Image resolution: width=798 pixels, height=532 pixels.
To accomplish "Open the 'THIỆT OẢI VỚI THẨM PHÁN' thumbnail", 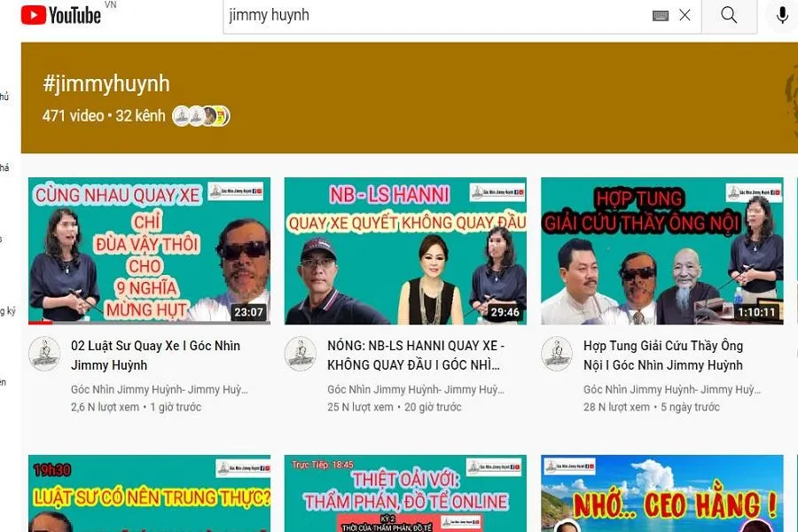I will 405,494.
